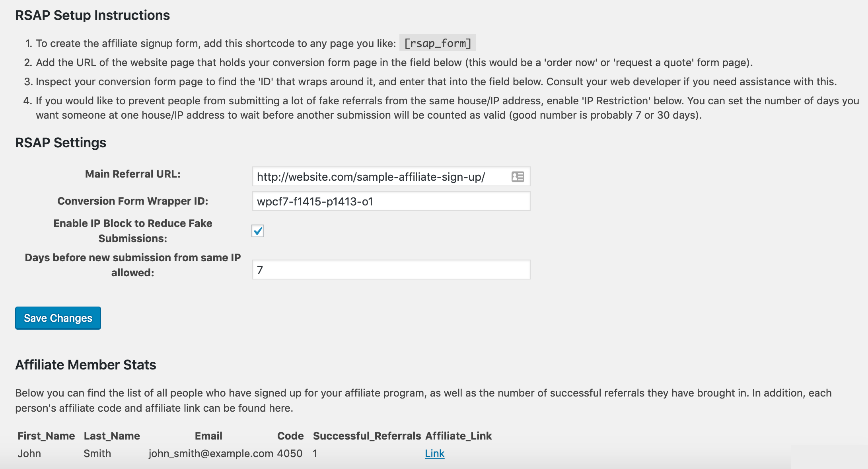The height and width of the screenshot is (469, 868).
Task: Click the Save Changes button
Action: (58, 318)
